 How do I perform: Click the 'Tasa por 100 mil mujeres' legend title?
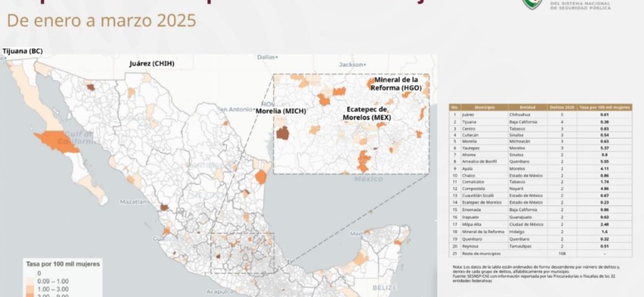[x=63, y=264]
